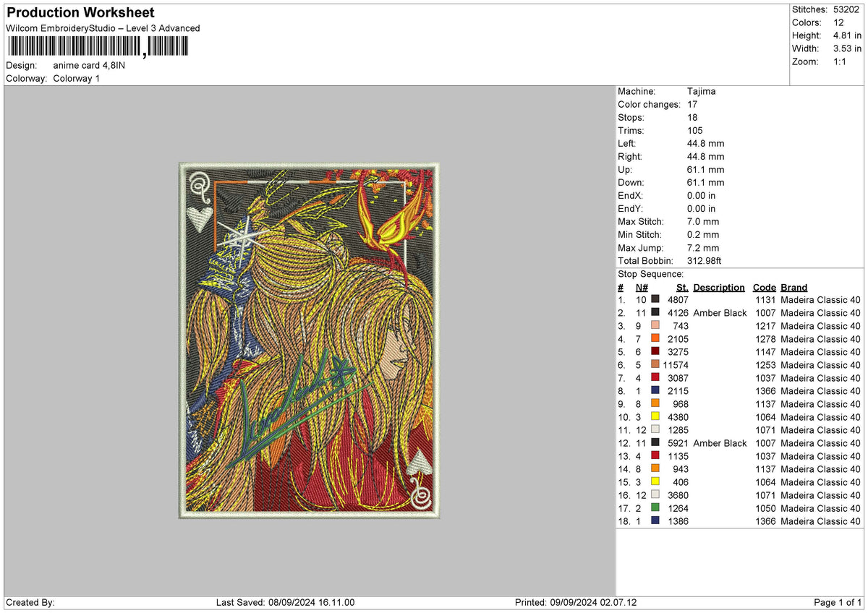Click the Description column header
This screenshot has height=613, width=868.
(719, 287)
